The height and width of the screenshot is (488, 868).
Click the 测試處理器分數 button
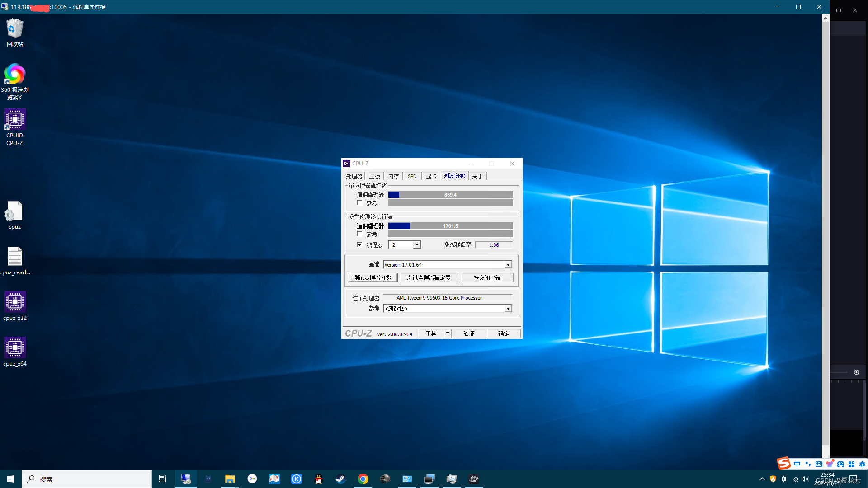click(373, 277)
